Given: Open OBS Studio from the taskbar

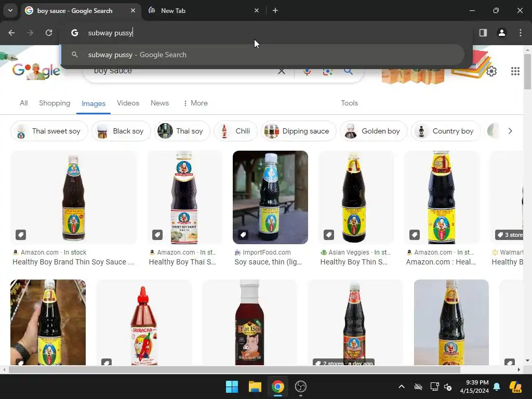Looking at the screenshot, I should [301, 387].
